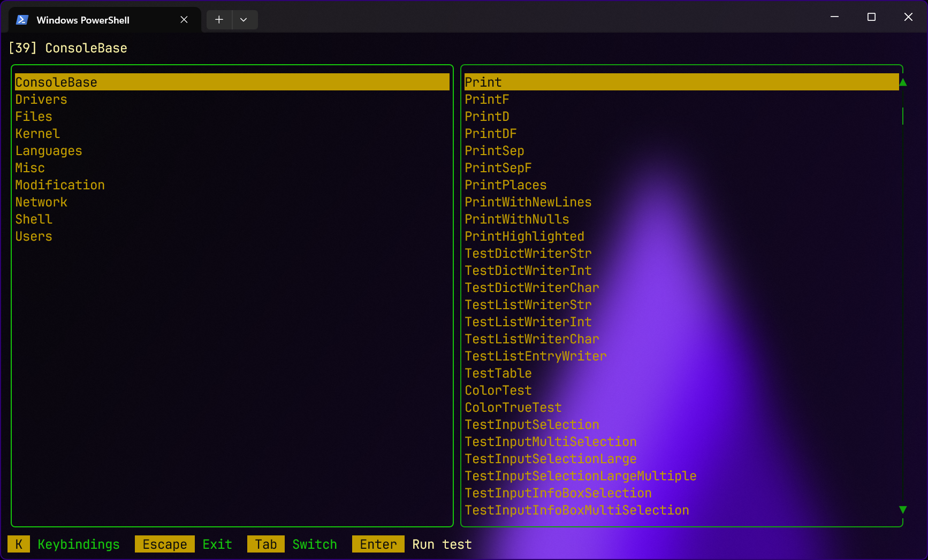
Task: Maximize the terminal window
Action: 871,17
